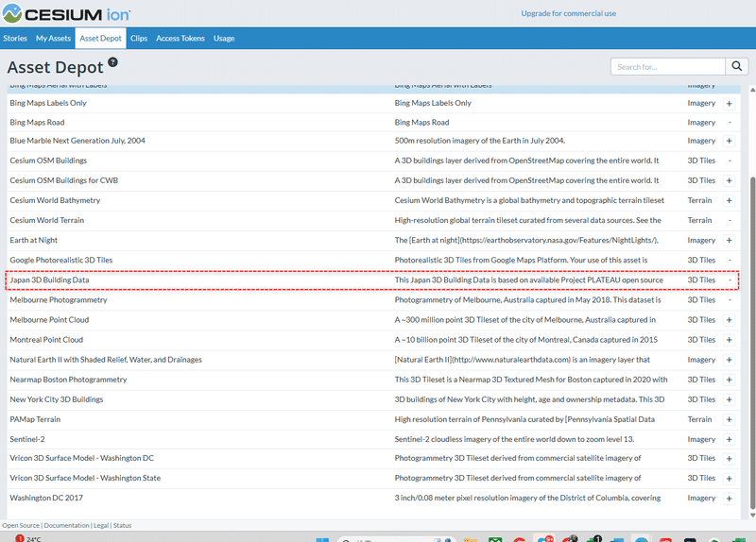
Task: Click the scrollbar up arrow
Action: click(752, 90)
